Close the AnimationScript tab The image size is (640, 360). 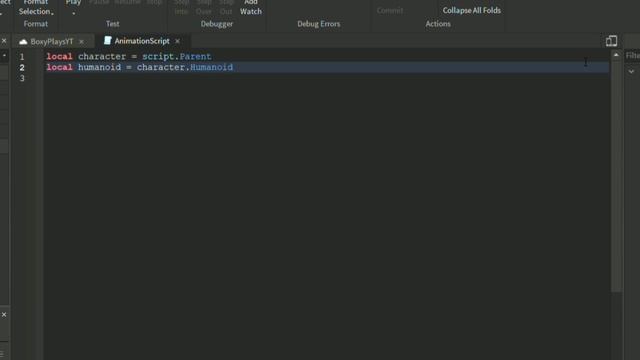tap(178, 41)
